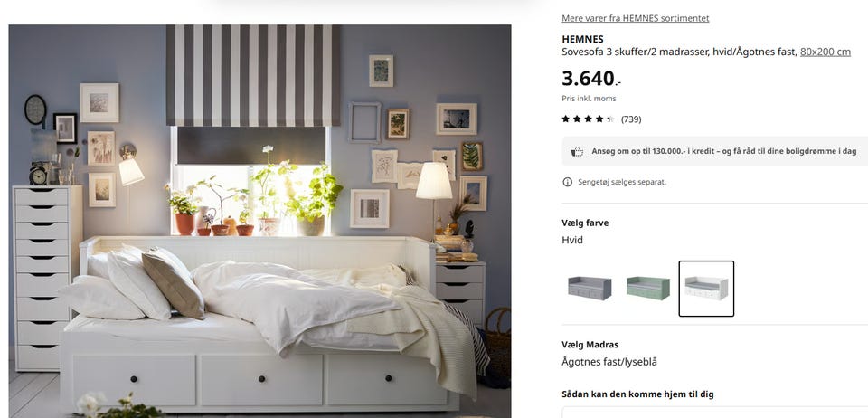Click the Pris inkl. moms text

pyautogui.click(x=589, y=99)
